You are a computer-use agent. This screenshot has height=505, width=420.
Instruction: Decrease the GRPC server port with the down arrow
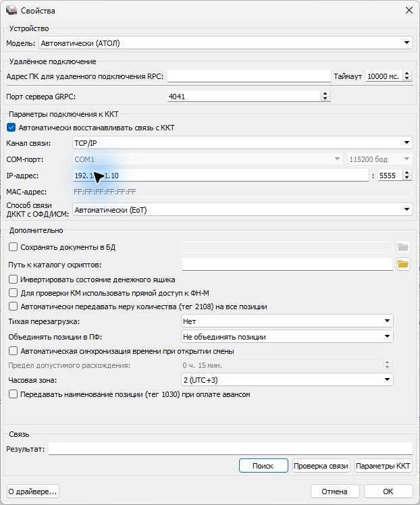point(325,98)
